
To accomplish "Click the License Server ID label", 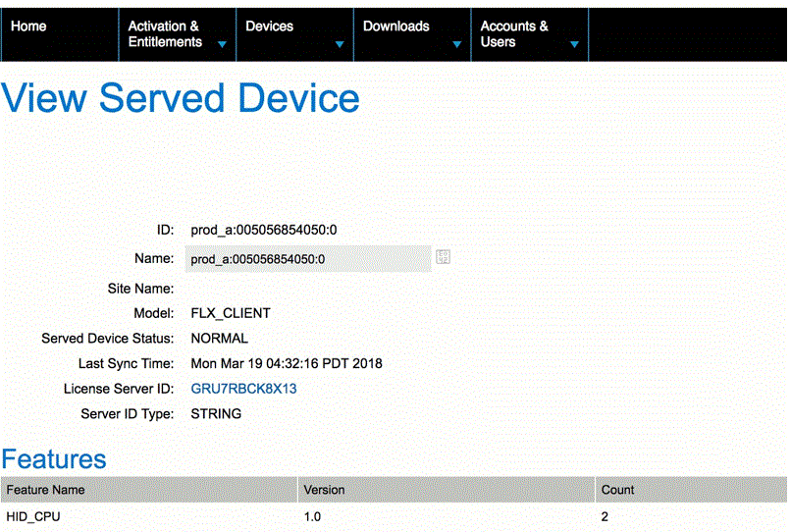I will click(x=119, y=389).
